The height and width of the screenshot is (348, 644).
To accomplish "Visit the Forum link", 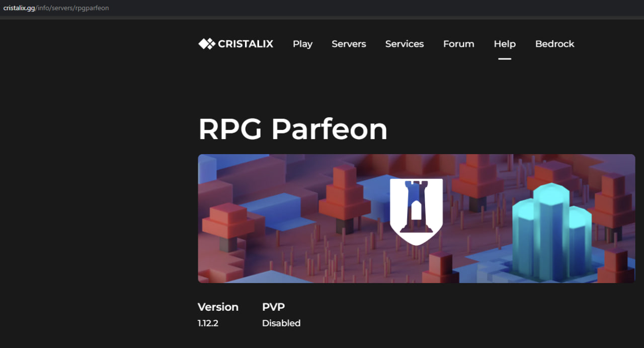I will point(458,44).
